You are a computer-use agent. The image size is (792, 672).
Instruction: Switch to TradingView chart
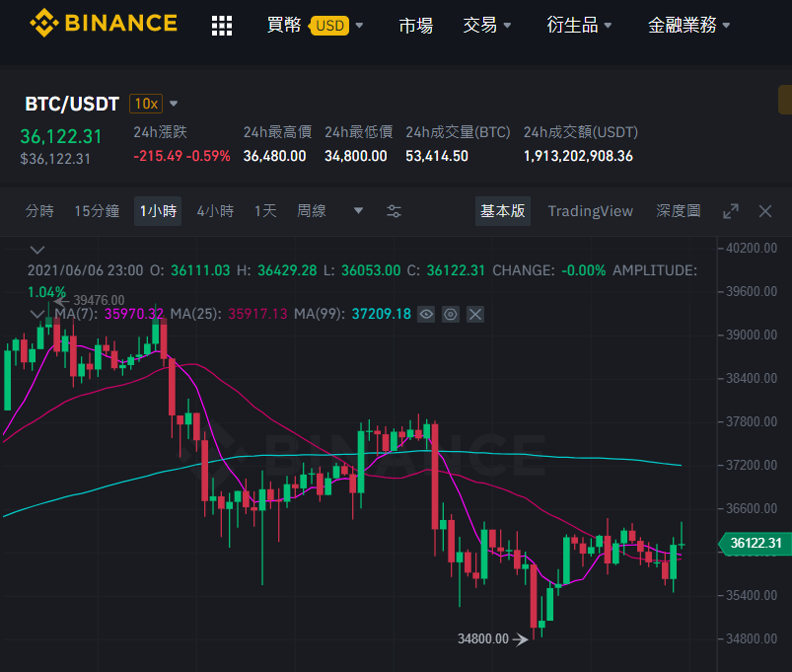coord(591,211)
